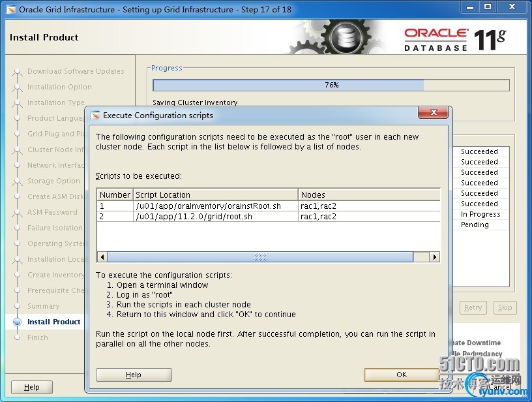Click the horizontal scrollbar thumb under the scripts table

tap(260, 256)
